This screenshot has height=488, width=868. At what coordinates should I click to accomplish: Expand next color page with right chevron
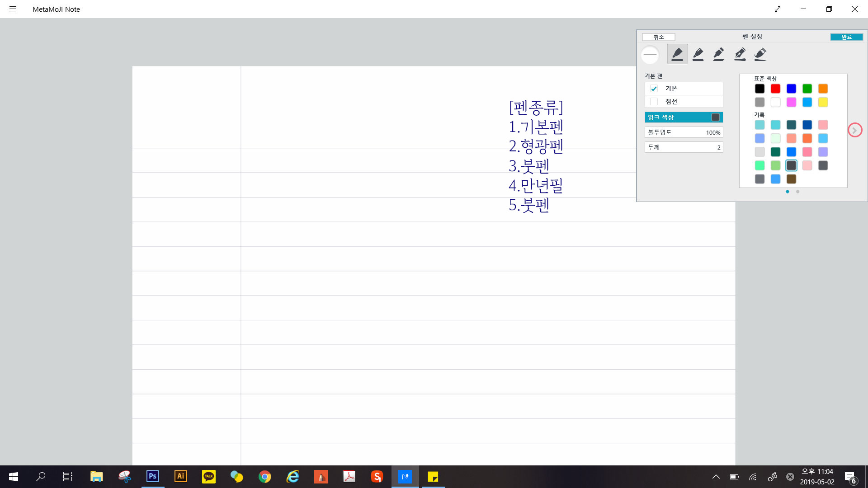pos(854,130)
